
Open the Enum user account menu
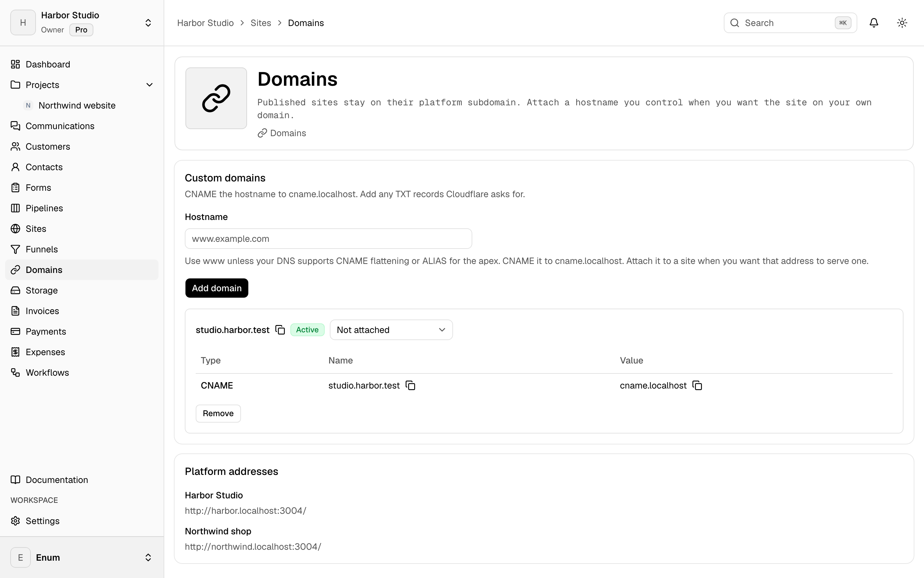[x=82, y=557]
